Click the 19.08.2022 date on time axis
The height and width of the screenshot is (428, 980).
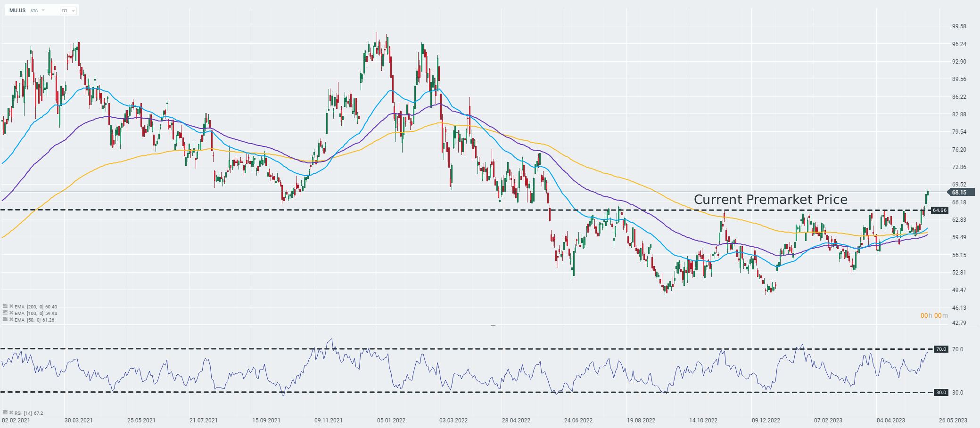641,420
